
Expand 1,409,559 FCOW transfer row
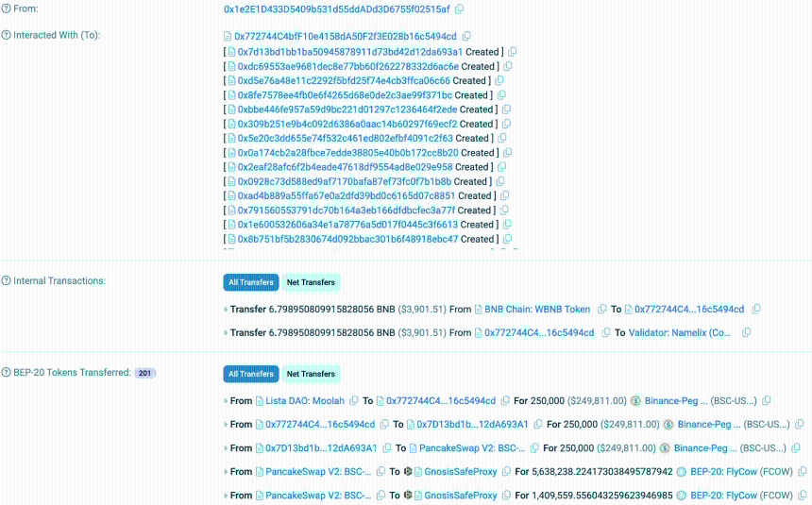(x=226, y=496)
